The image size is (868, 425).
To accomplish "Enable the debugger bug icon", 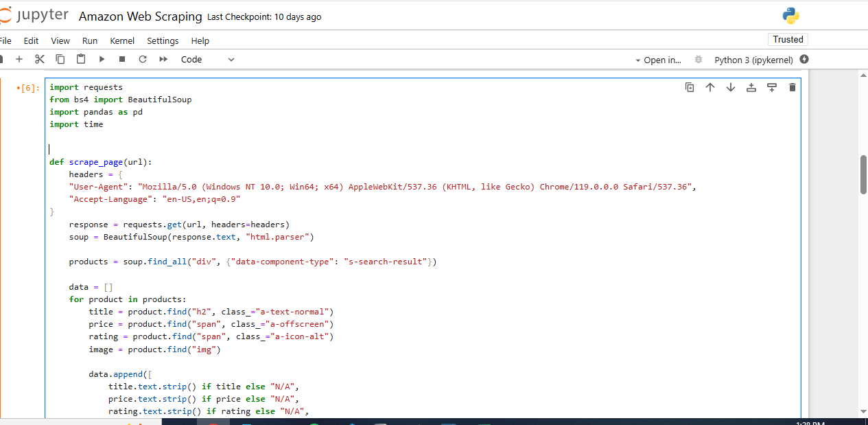I will tap(699, 60).
